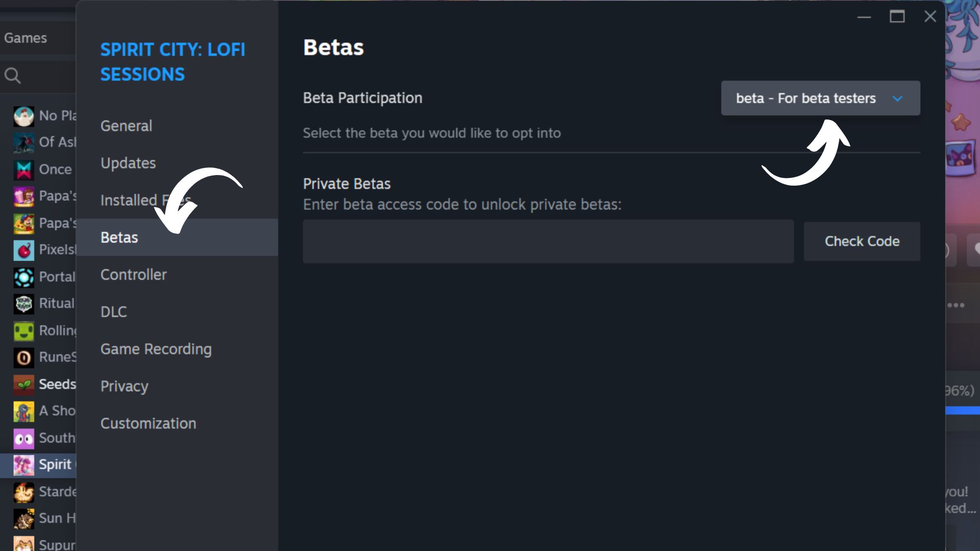
Task: Select the Game Recording tab
Action: (156, 349)
